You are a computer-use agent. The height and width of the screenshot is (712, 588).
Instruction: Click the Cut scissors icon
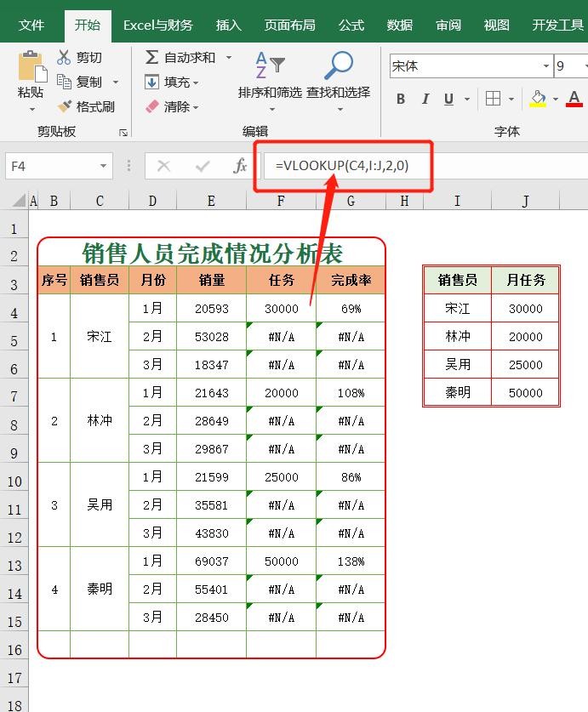pyautogui.click(x=64, y=57)
